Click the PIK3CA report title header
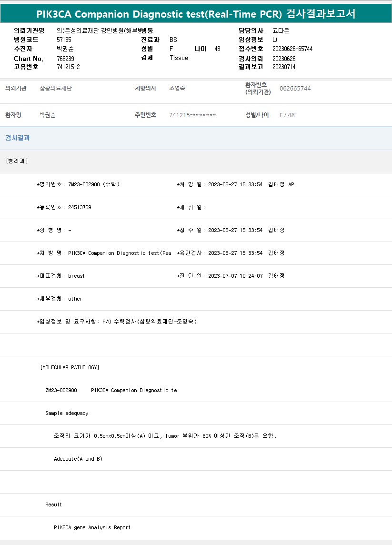This screenshot has height=545, width=392. (x=196, y=14)
